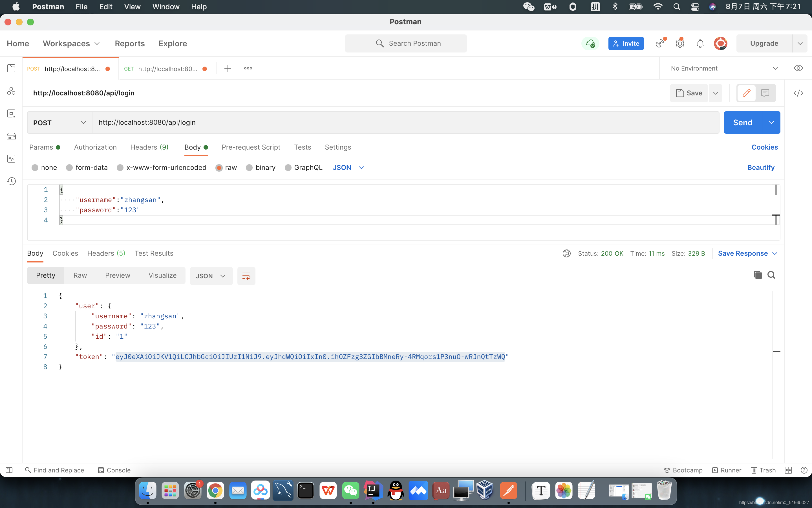Expand the Workspaces dropdown
The height and width of the screenshot is (508, 812).
pyautogui.click(x=71, y=43)
